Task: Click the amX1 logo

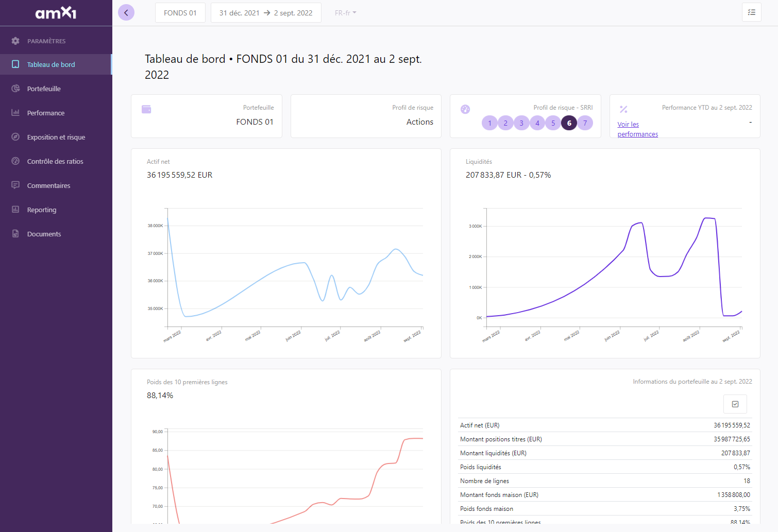Action: point(56,13)
